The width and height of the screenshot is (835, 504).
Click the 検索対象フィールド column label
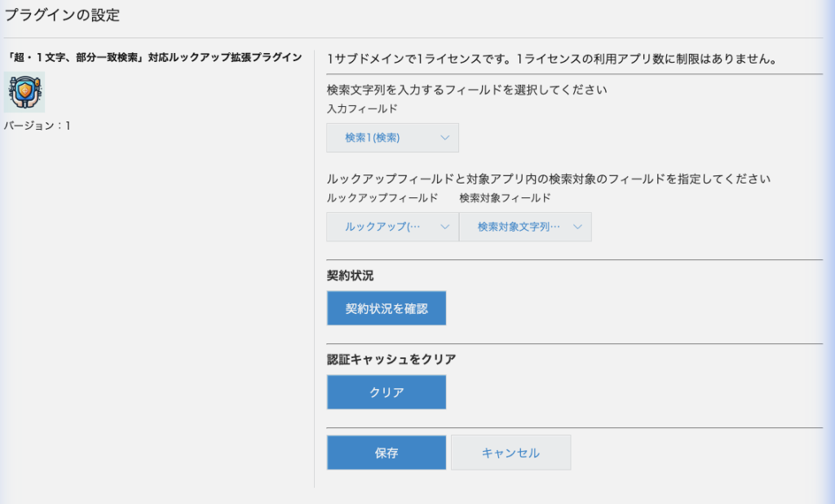tap(505, 198)
